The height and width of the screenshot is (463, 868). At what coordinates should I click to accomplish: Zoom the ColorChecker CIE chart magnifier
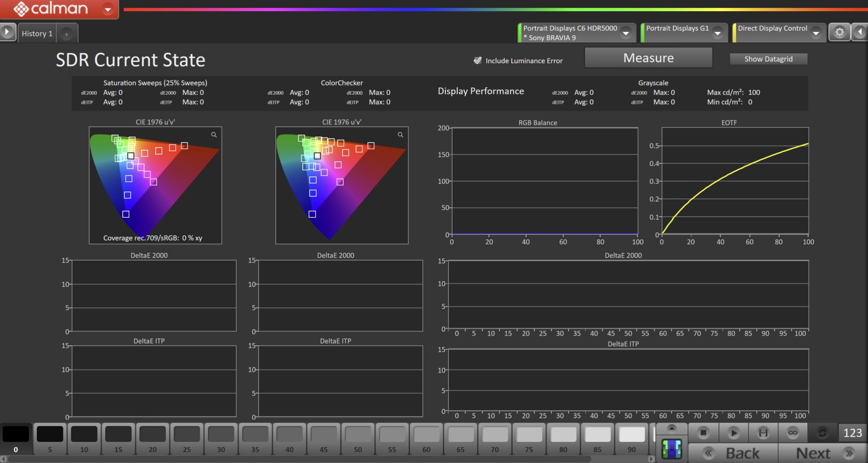tap(400, 135)
